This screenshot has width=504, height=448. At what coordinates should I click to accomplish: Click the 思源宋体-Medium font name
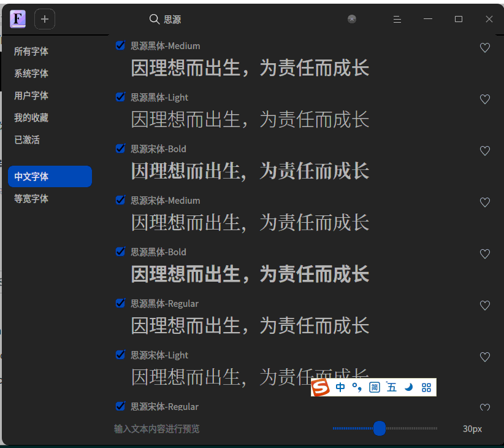tap(165, 200)
